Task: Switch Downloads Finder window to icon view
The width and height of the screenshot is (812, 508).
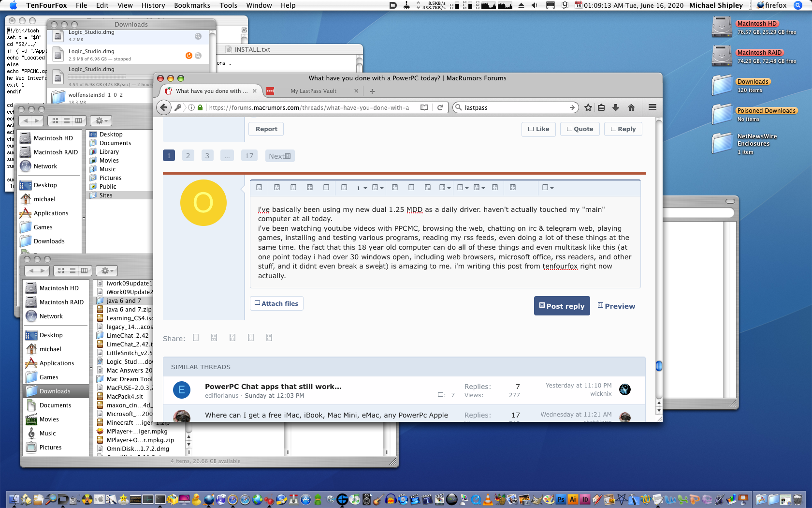Action: [x=61, y=270]
